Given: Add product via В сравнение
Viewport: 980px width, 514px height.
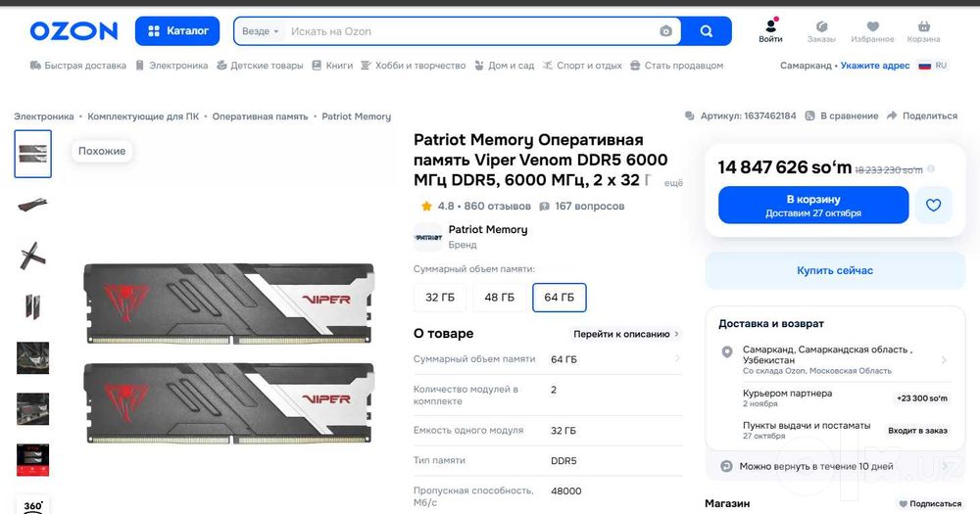Looking at the screenshot, I should pyautogui.click(x=841, y=117).
